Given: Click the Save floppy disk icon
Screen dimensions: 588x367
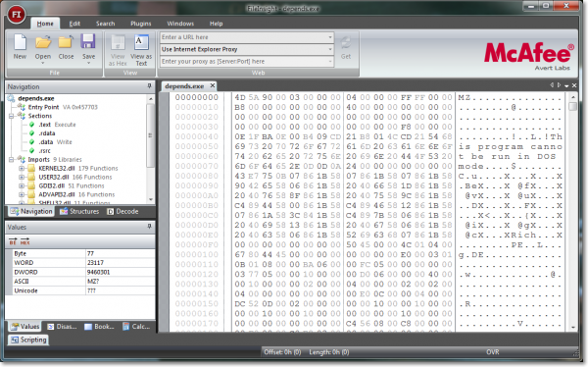Looking at the screenshot, I should (88, 41).
